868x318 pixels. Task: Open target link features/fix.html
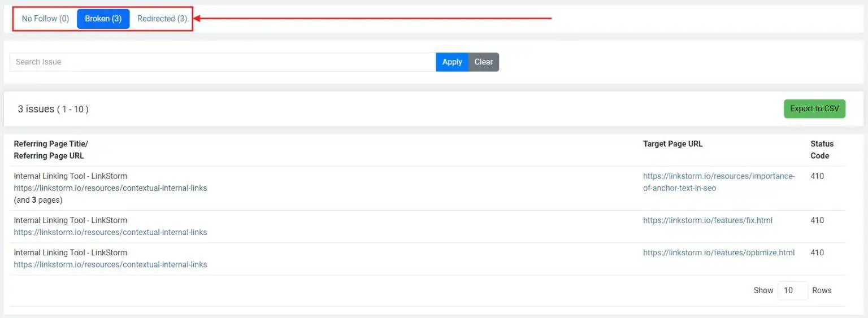[x=708, y=220]
